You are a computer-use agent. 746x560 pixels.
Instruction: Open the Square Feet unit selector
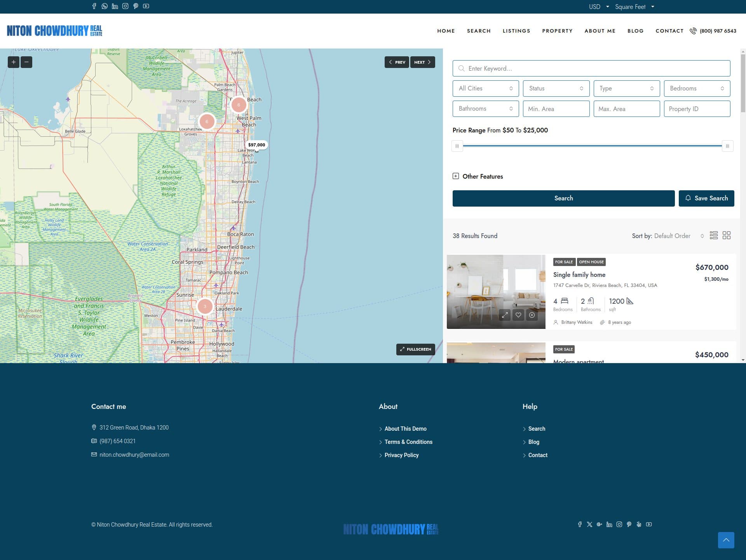pos(634,7)
